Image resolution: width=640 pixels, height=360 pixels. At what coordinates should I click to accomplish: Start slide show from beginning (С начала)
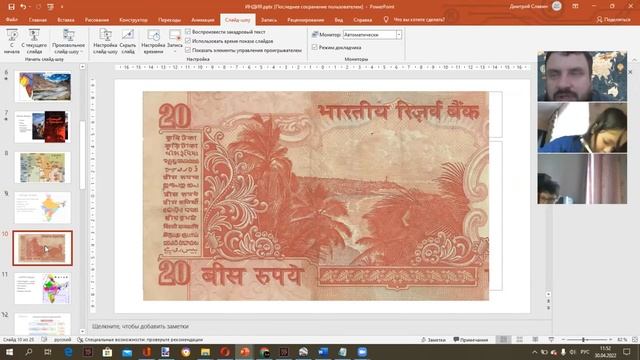point(11,41)
